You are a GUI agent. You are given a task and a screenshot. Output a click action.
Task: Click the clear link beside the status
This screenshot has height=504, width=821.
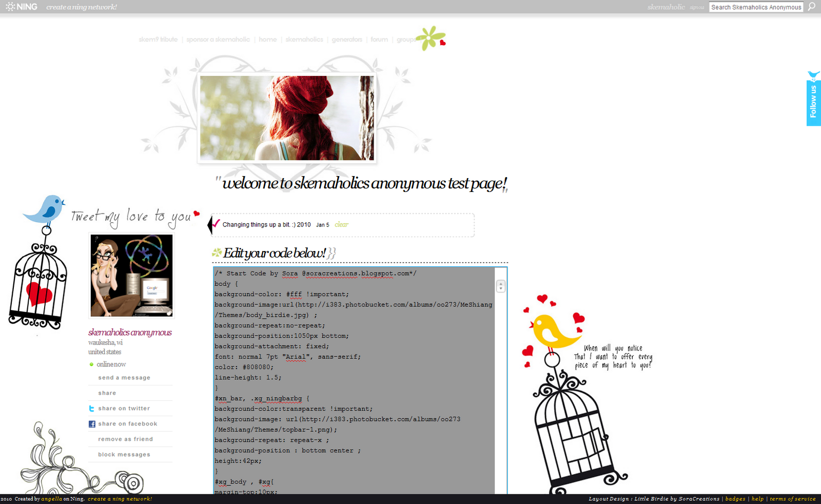point(341,224)
